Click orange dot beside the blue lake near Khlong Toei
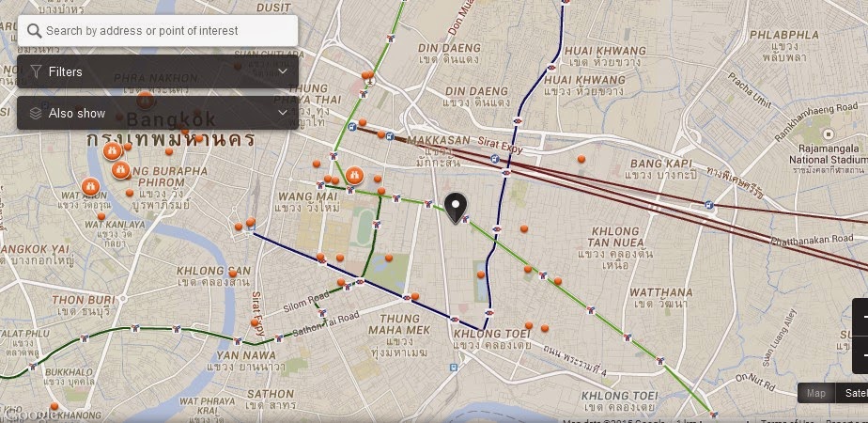This screenshot has width=868, height=423. tap(481, 274)
